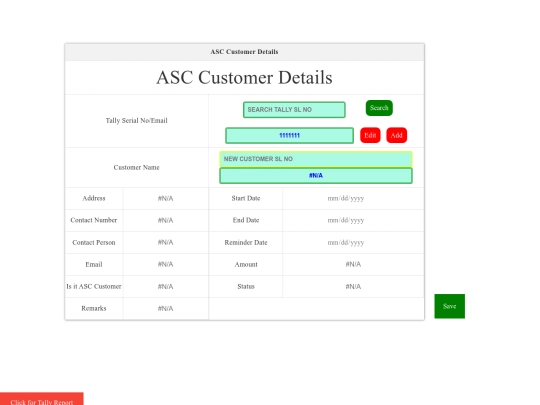The height and width of the screenshot is (405, 540).
Task: Click the green Search button
Action: 379,108
